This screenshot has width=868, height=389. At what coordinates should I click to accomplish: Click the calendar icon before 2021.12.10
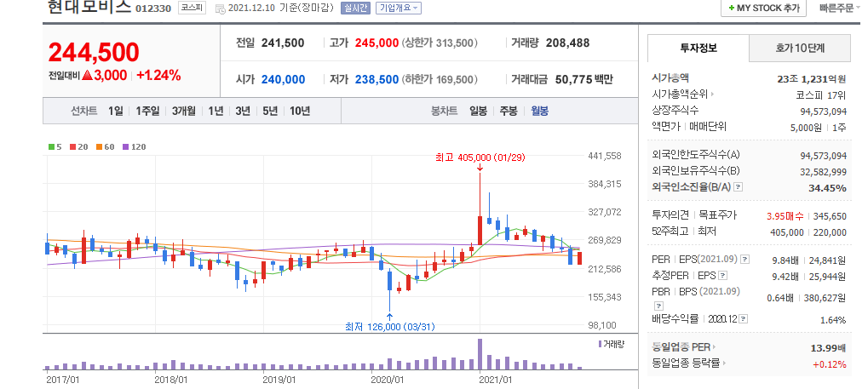pyautogui.click(x=220, y=9)
